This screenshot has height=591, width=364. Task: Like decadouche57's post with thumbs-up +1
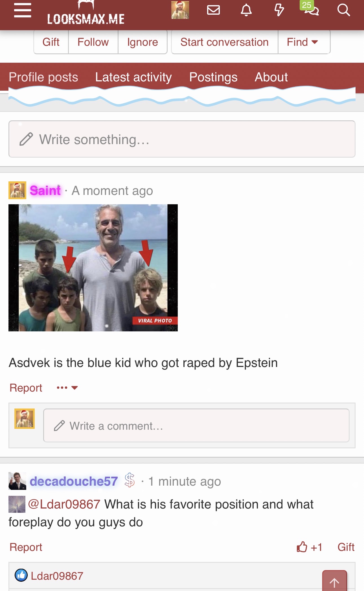coord(310,547)
